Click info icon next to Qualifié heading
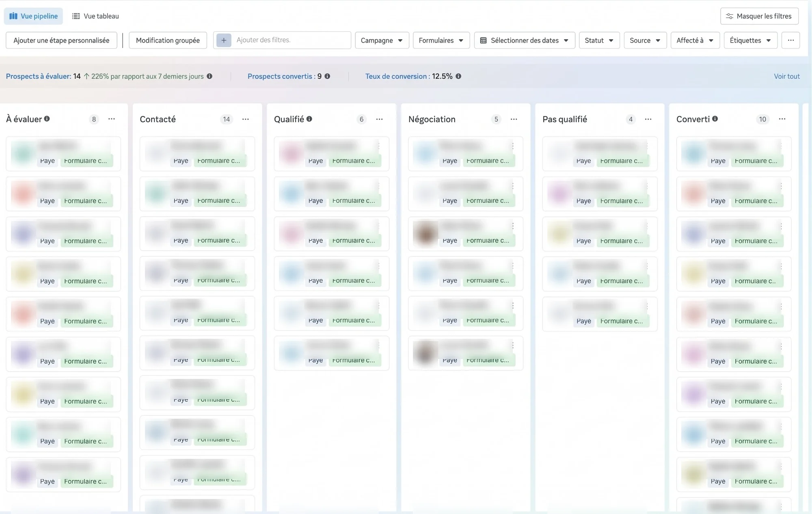 tap(309, 119)
